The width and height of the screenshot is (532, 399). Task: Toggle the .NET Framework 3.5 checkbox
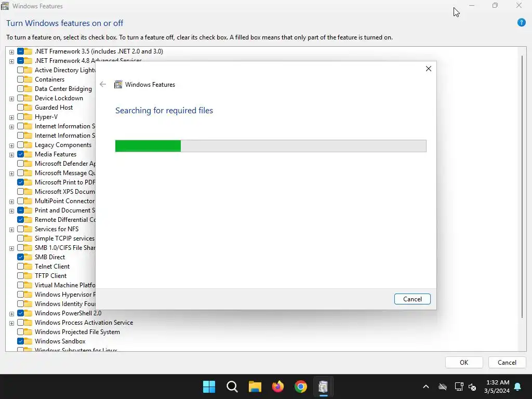point(20,51)
